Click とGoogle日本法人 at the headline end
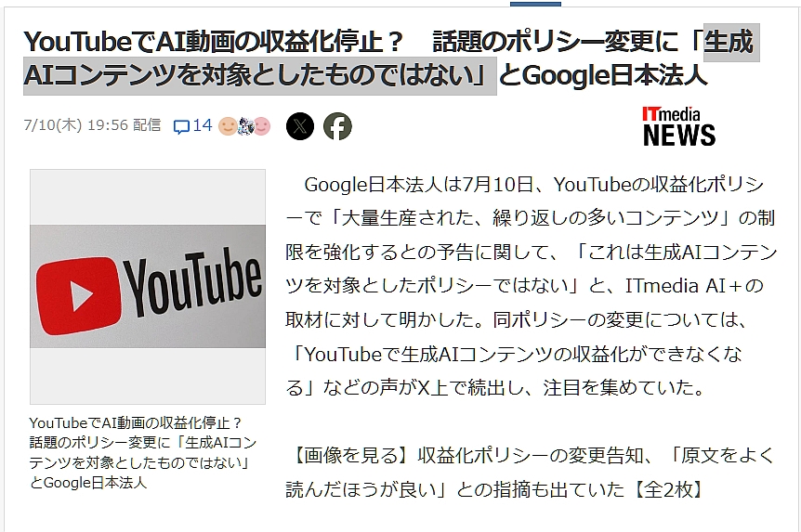 pos(602,75)
